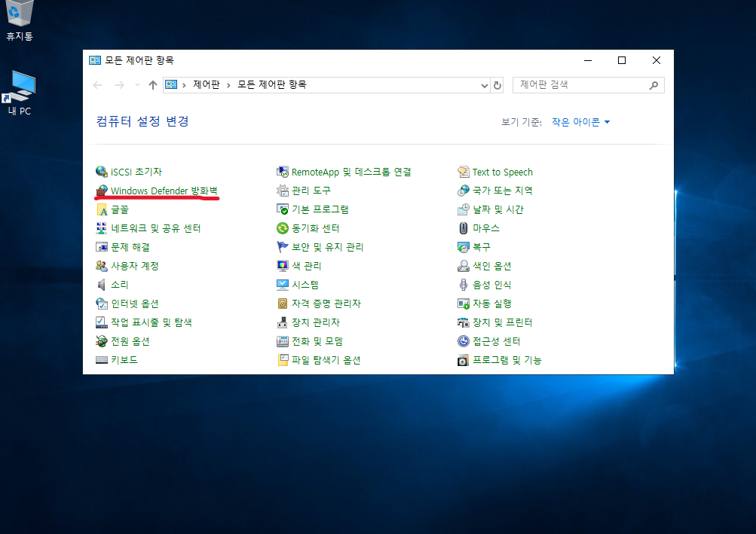Screen dimensions: 756x534
Task: Open 사용자 계정 icon
Action: click(x=101, y=266)
